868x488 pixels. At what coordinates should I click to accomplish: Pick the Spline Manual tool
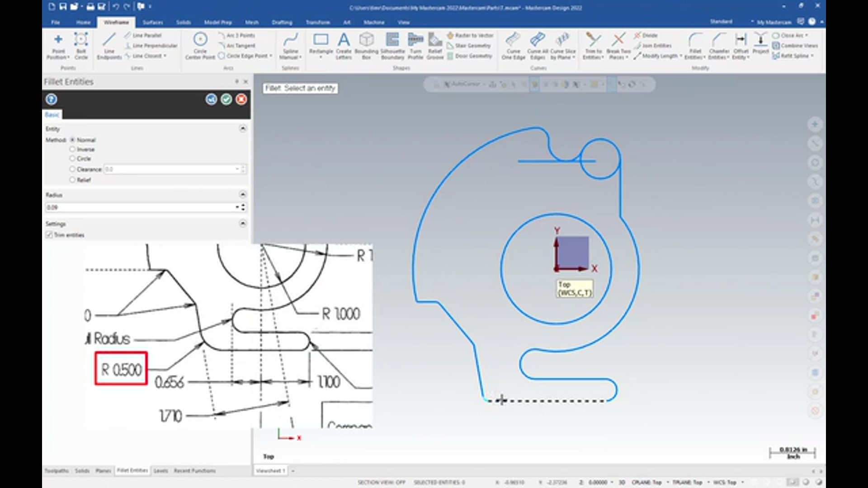click(290, 46)
